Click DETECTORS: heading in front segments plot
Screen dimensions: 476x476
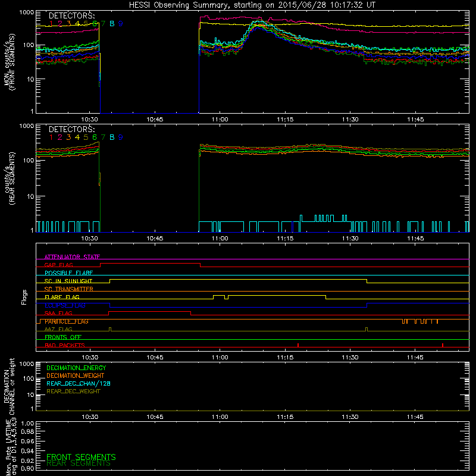coord(71,15)
